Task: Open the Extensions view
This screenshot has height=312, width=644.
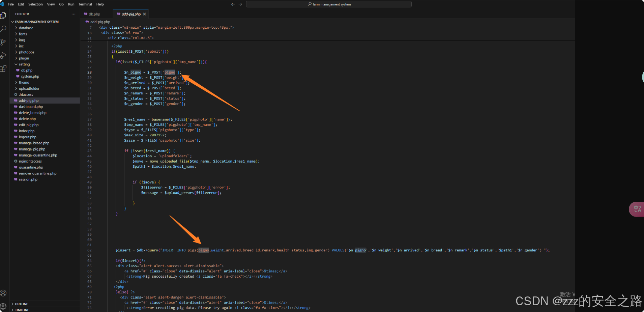Action: tap(3, 68)
